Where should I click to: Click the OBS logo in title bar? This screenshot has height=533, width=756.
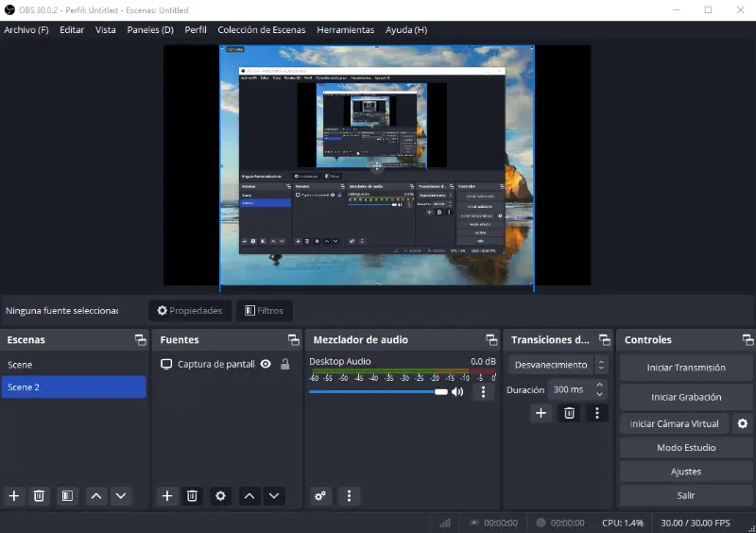[9, 9]
